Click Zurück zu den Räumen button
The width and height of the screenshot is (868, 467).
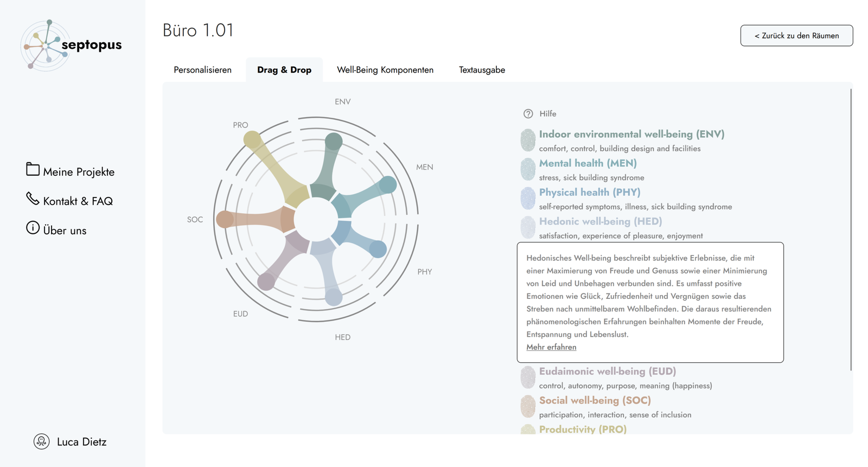796,36
